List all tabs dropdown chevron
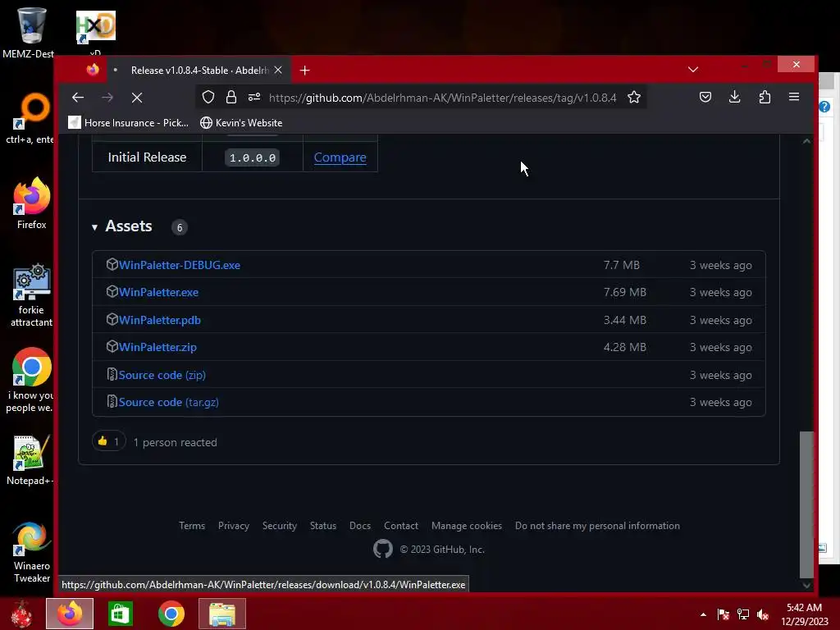Screen dimensions: 840x630 (692, 70)
